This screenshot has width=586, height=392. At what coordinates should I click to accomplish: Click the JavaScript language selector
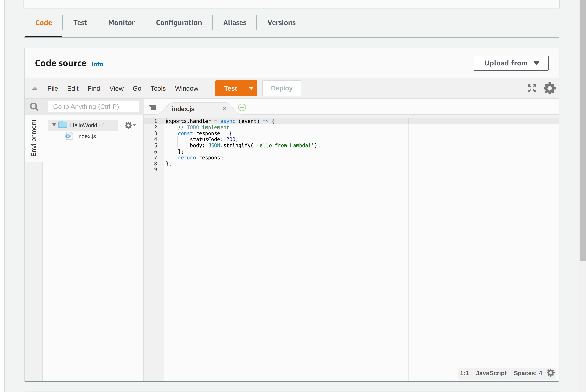[x=491, y=373]
